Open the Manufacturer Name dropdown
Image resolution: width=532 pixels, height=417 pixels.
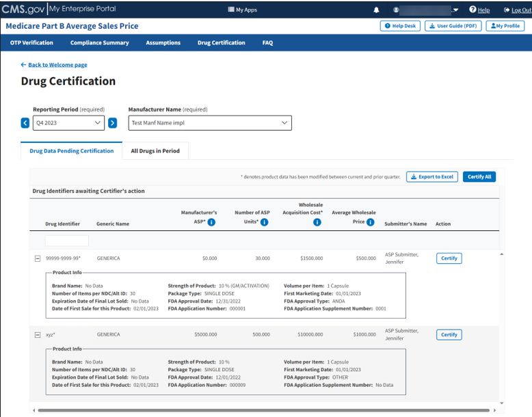tap(209, 123)
